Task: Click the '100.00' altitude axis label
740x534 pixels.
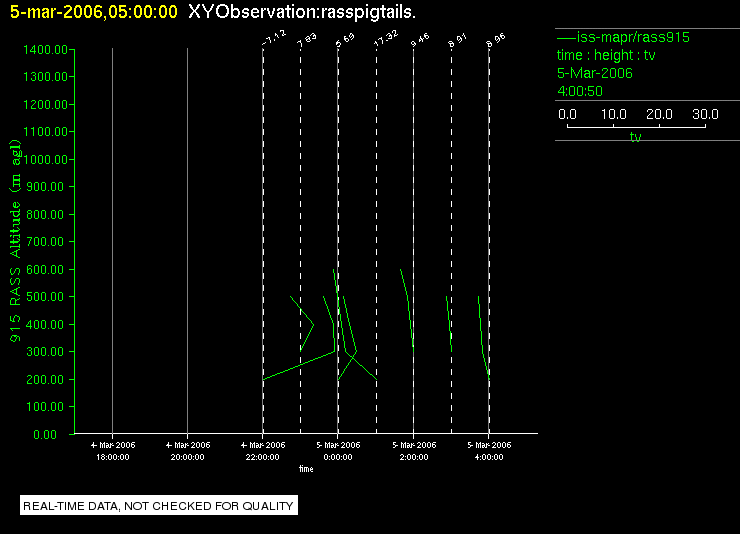Action: pyautogui.click(x=45, y=406)
